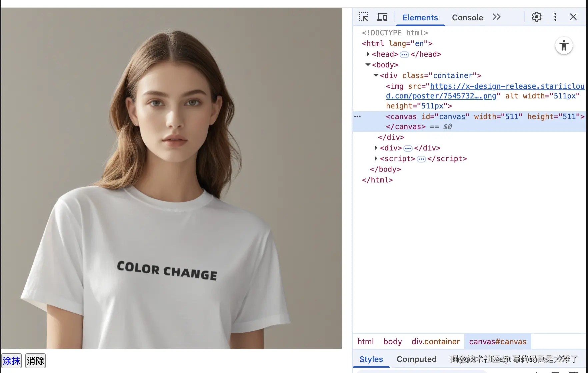Select the closing </html> tag
Image resolution: width=588 pixels, height=373 pixels.
[x=377, y=180]
